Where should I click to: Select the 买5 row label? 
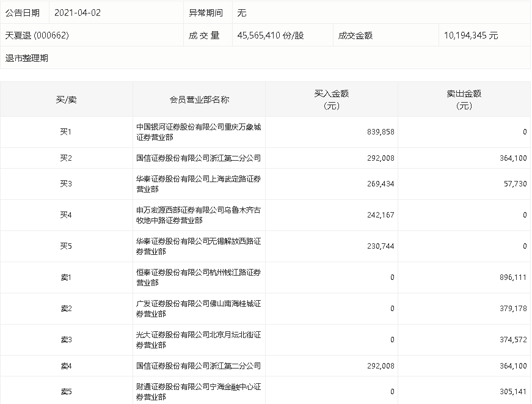[x=66, y=246]
